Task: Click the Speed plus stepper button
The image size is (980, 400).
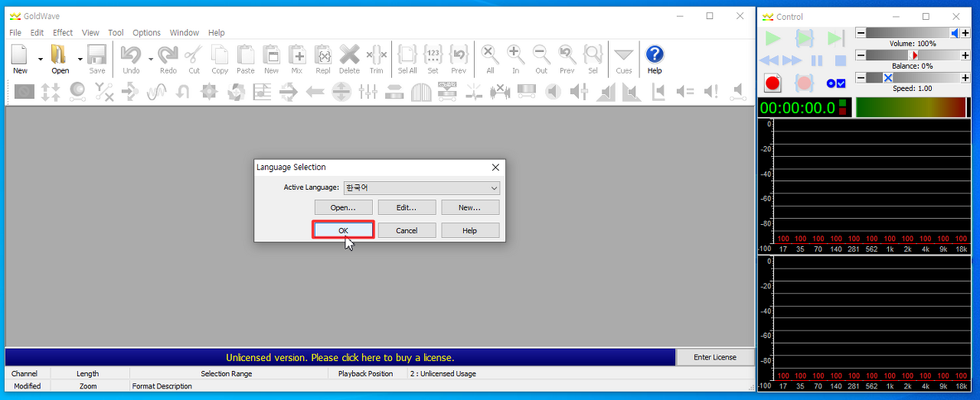Action: pos(965,77)
